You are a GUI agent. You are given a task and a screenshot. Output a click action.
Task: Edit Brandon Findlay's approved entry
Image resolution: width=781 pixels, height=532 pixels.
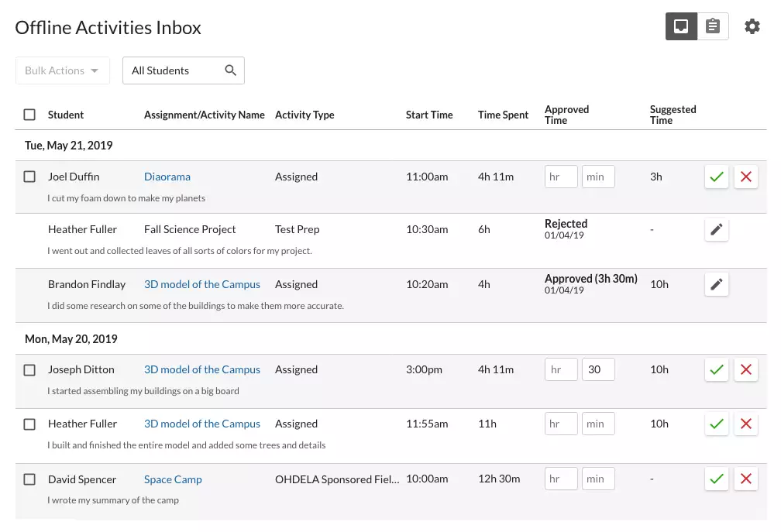[x=717, y=284]
